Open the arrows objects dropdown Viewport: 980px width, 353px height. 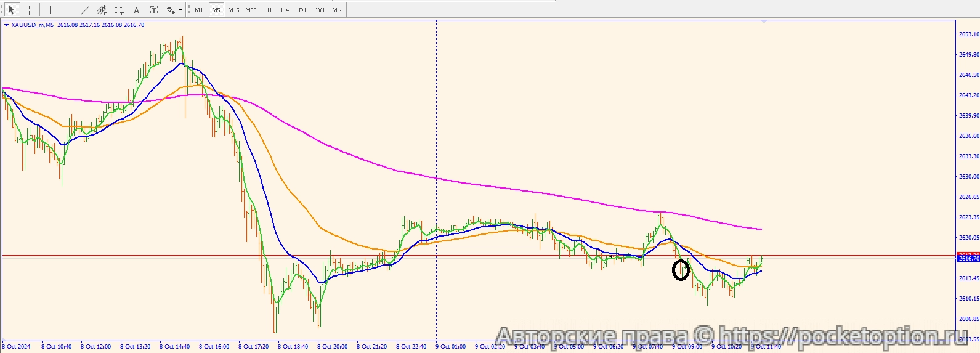coord(174,10)
